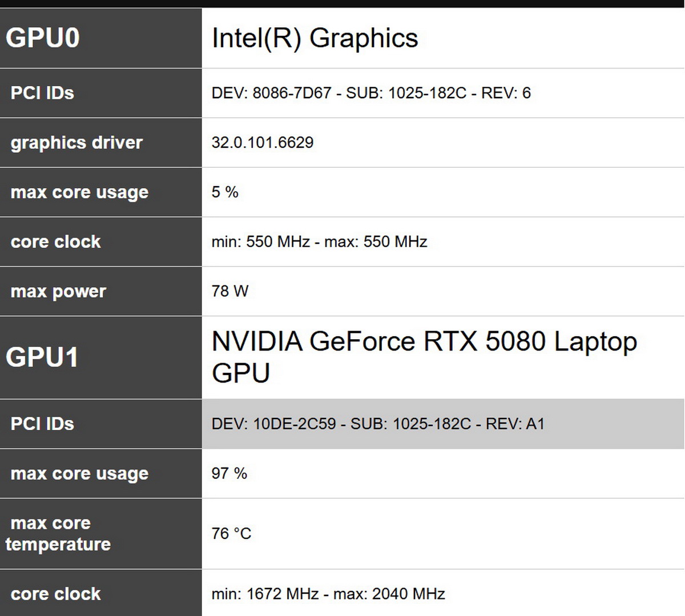Click the DEV: 8086-7D67 PCI IDs value
The width and height of the screenshot is (685, 616).
click(371, 93)
